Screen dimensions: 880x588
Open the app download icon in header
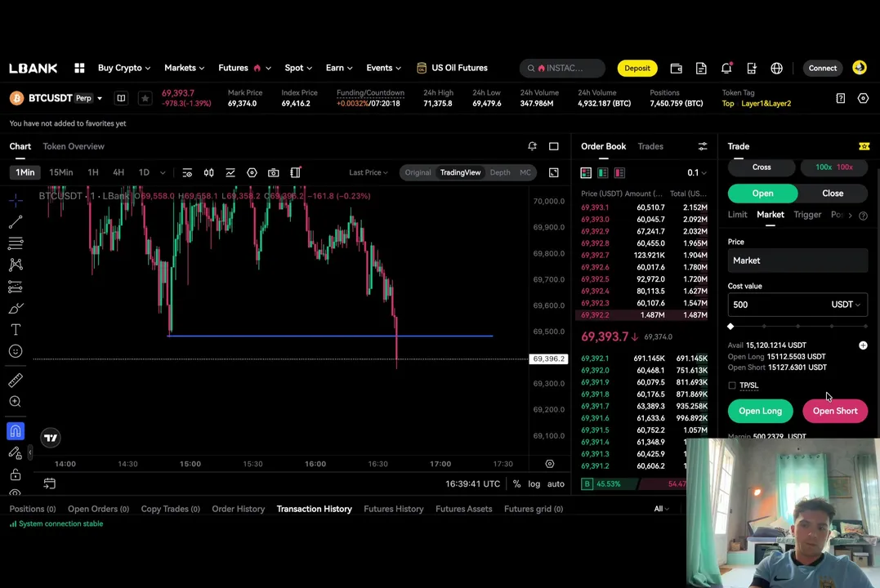pyautogui.click(x=752, y=69)
